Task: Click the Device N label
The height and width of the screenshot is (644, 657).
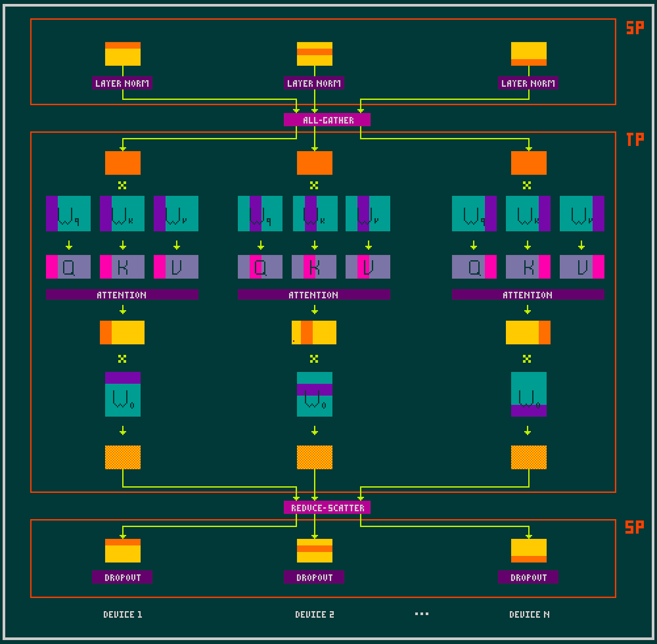Action: click(529, 614)
